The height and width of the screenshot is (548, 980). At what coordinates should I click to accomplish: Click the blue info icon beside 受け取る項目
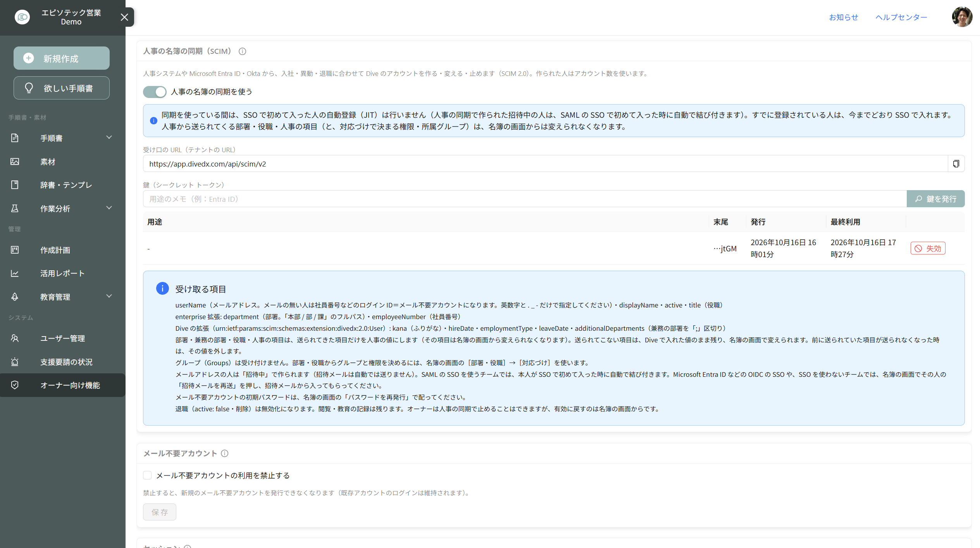pyautogui.click(x=162, y=289)
